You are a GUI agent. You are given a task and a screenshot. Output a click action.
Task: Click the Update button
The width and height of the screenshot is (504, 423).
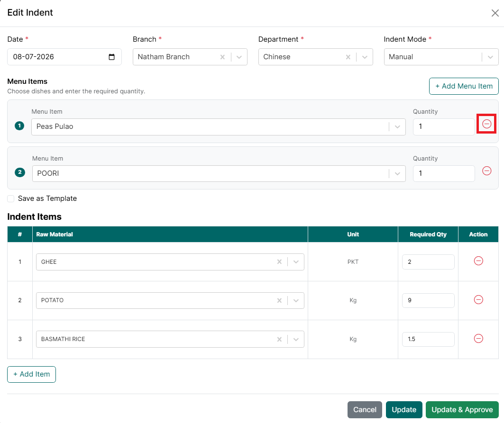pos(404,410)
